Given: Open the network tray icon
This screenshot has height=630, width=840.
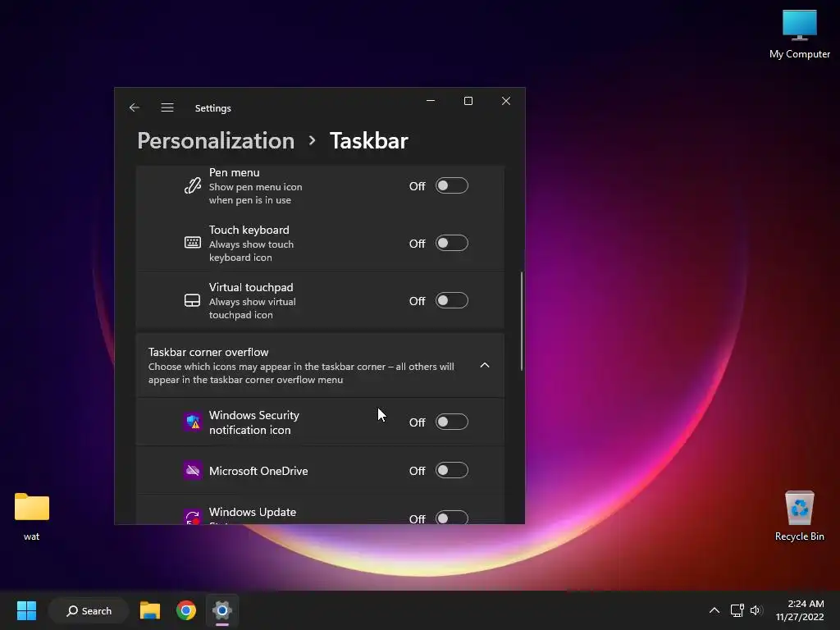Looking at the screenshot, I should pyautogui.click(x=737, y=610).
